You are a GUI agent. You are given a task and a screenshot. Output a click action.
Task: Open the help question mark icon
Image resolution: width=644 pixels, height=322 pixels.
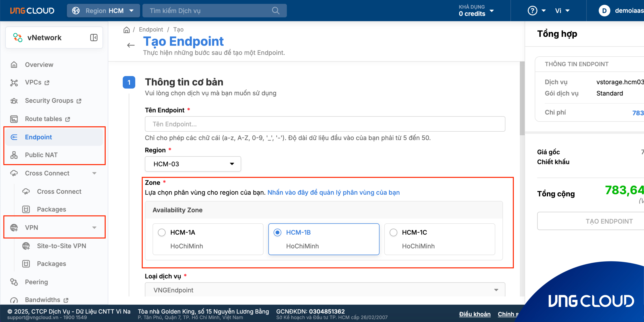pyautogui.click(x=532, y=10)
